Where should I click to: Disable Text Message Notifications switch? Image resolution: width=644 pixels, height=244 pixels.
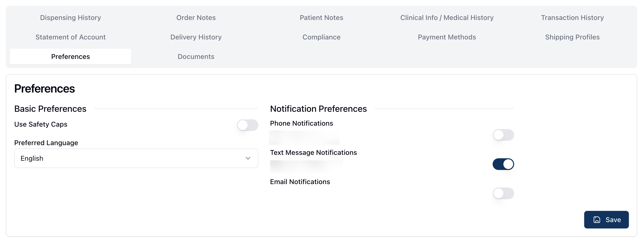pyautogui.click(x=503, y=164)
